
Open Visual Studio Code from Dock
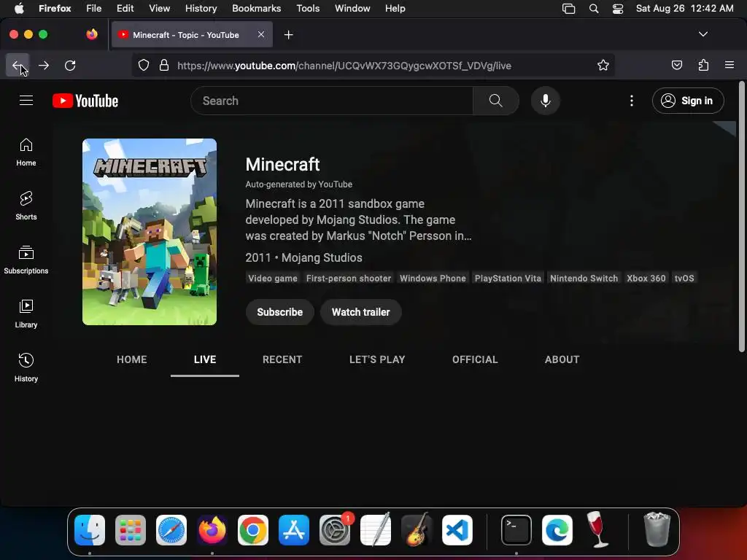[457, 530]
